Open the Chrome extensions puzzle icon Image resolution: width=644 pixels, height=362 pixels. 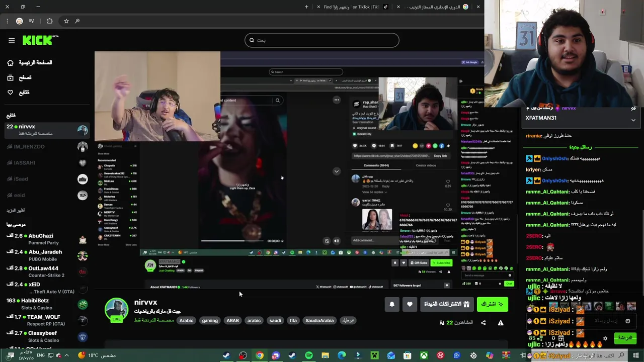49,21
